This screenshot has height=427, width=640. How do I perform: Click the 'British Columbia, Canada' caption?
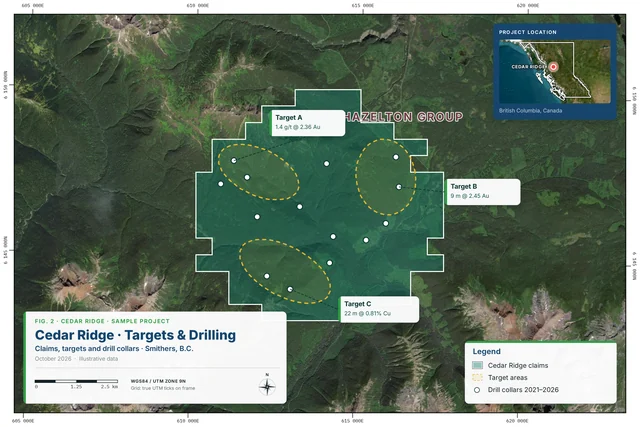pos(530,111)
